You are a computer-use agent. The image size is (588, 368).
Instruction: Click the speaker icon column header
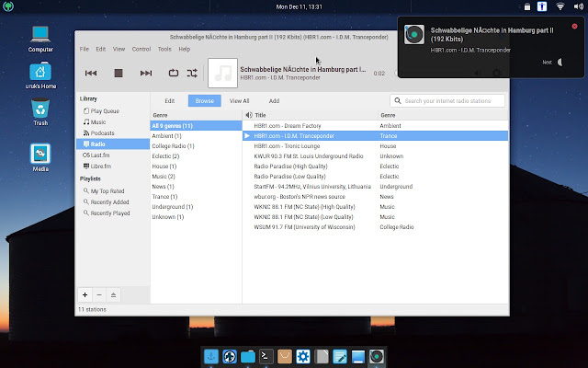pos(248,115)
